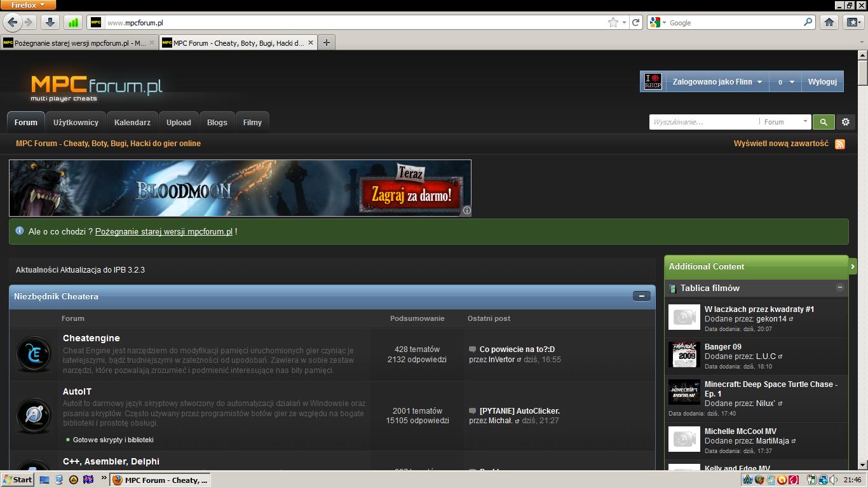
Task: Focus the Wyszukiwanie forum search field
Action: click(703, 122)
